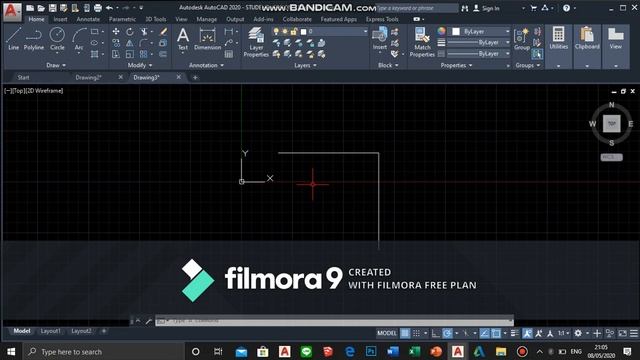Click the Plot (print) icon
Screen dimensions: 640x360
pos(98,8)
